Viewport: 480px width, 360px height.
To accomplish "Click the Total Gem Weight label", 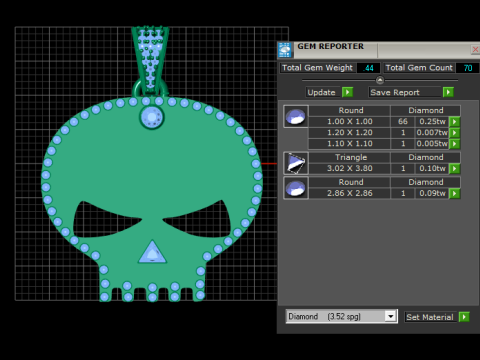I will 317,68.
